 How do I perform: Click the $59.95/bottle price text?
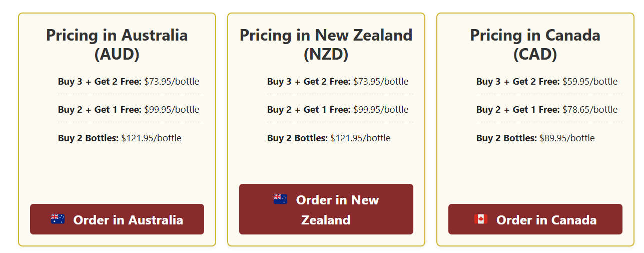tap(590, 82)
